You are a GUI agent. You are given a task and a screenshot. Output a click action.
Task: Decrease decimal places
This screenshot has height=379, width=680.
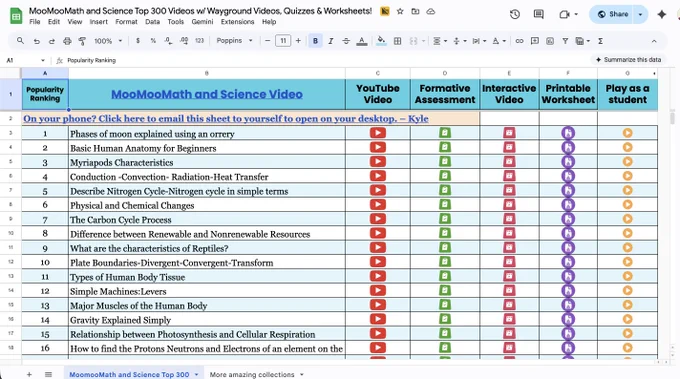pos(168,41)
